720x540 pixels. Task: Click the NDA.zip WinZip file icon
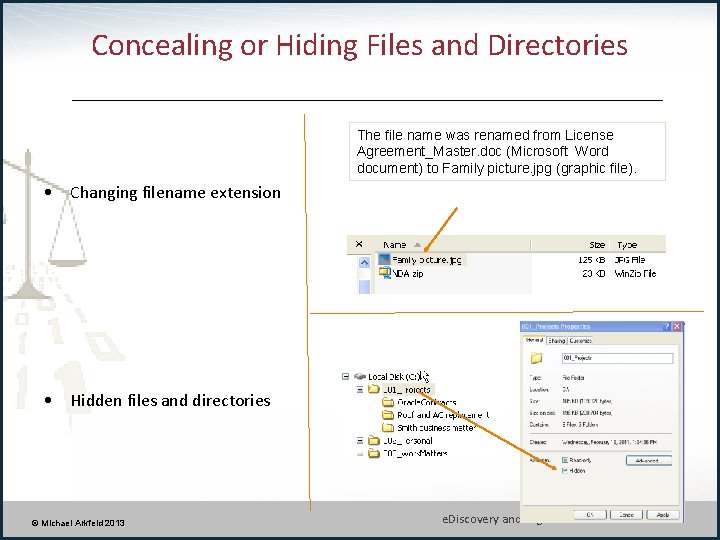pyautogui.click(x=384, y=273)
